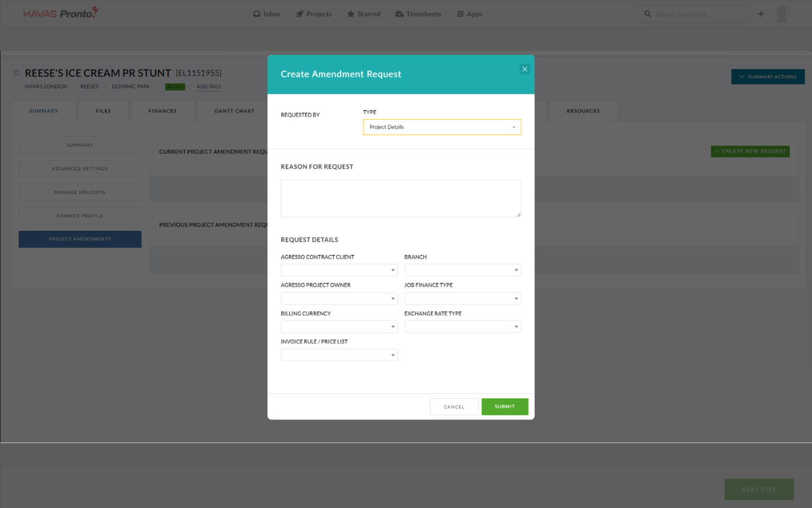Click the Active status tag
Screen dimensions: 812x508
coord(175,87)
